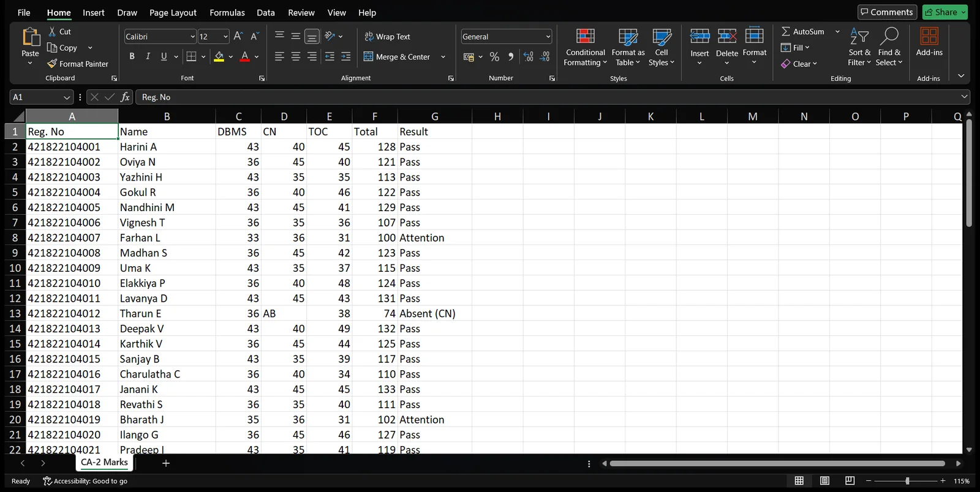This screenshot has width=980, height=492.
Task: Expand the Name Box dropdown
Action: 67,97
